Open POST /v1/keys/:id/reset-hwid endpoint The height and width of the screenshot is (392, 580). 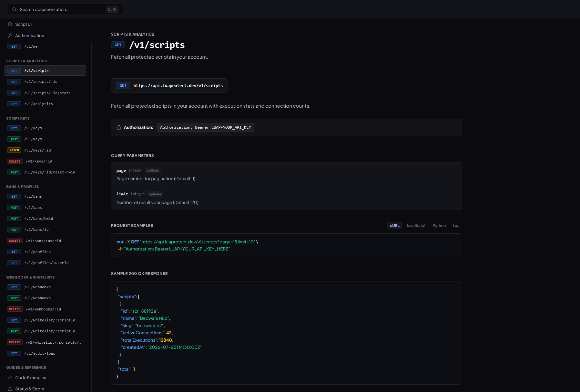tap(45, 172)
